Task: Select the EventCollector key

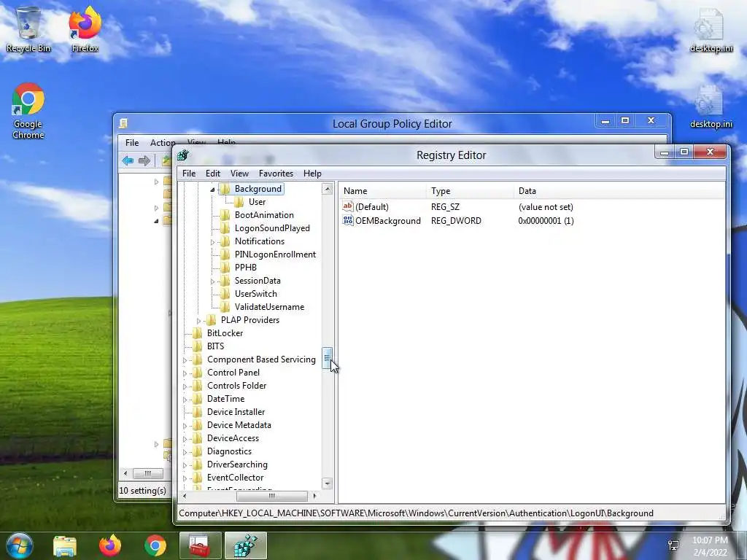Action: coord(235,478)
